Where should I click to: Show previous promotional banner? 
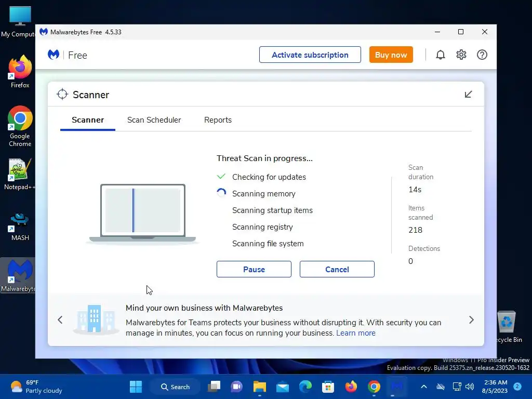(60, 320)
